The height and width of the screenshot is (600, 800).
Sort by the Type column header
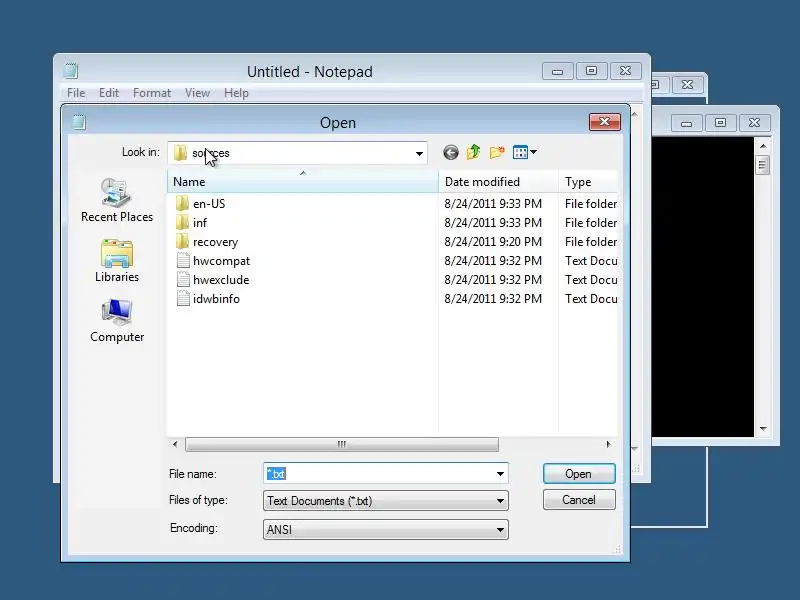tap(588, 182)
